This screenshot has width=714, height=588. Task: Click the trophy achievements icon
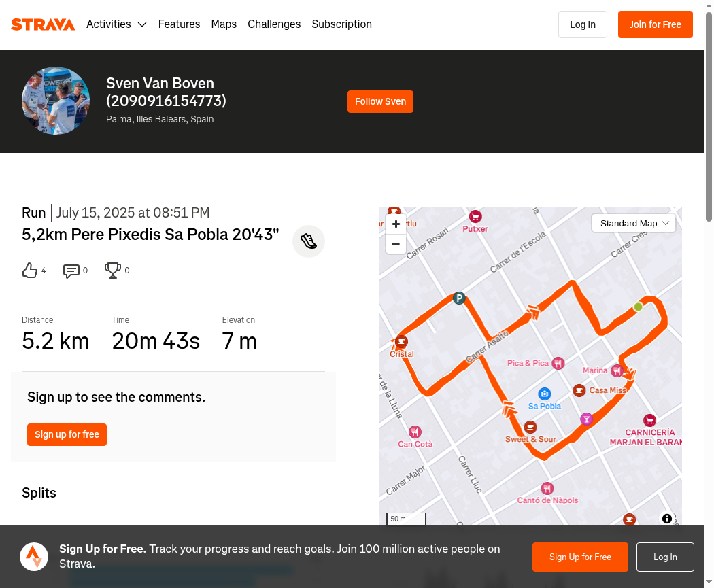click(x=112, y=271)
